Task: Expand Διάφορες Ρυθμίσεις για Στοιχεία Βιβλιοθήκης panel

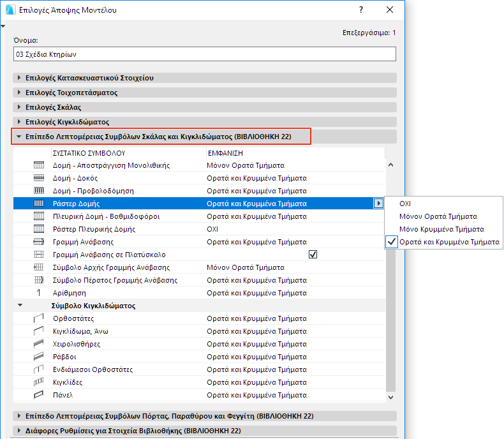Action: pos(19,431)
